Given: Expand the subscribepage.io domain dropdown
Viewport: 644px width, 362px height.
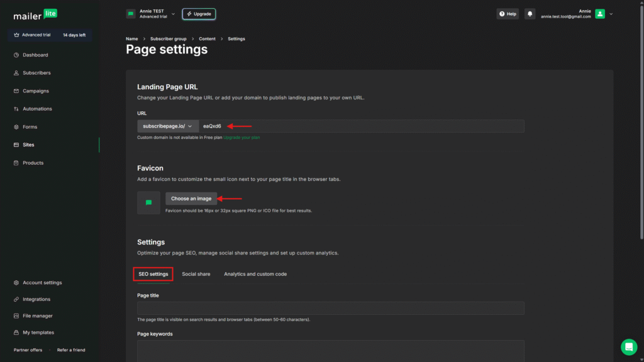Looking at the screenshot, I should pyautogui.click(x=167, y=126).
